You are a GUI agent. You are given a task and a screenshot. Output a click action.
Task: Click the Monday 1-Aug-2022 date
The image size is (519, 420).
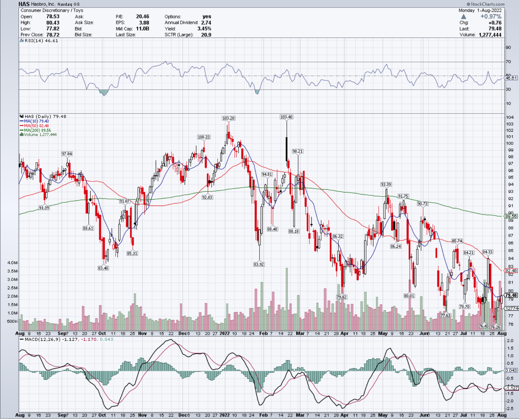(480, 10)
